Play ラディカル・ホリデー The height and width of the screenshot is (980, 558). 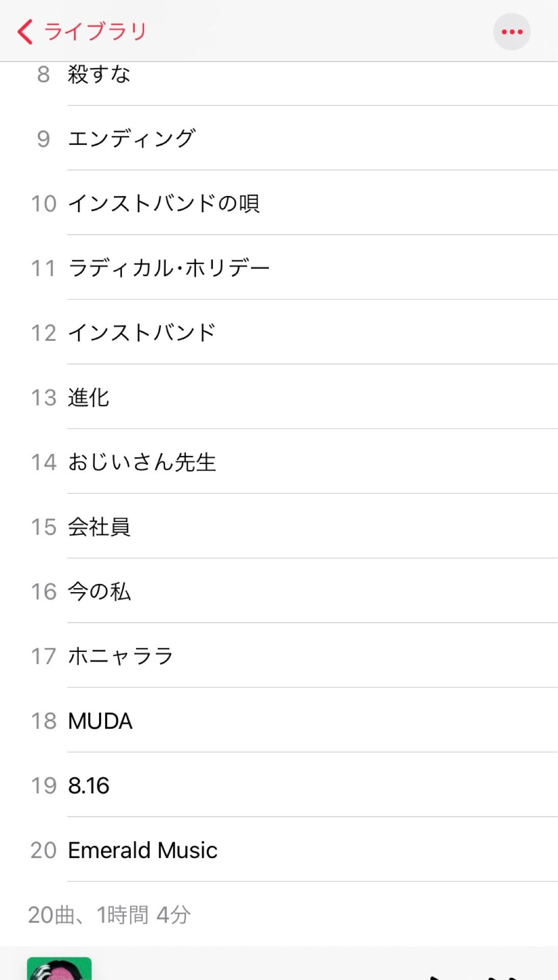click(x=168, y=268)
